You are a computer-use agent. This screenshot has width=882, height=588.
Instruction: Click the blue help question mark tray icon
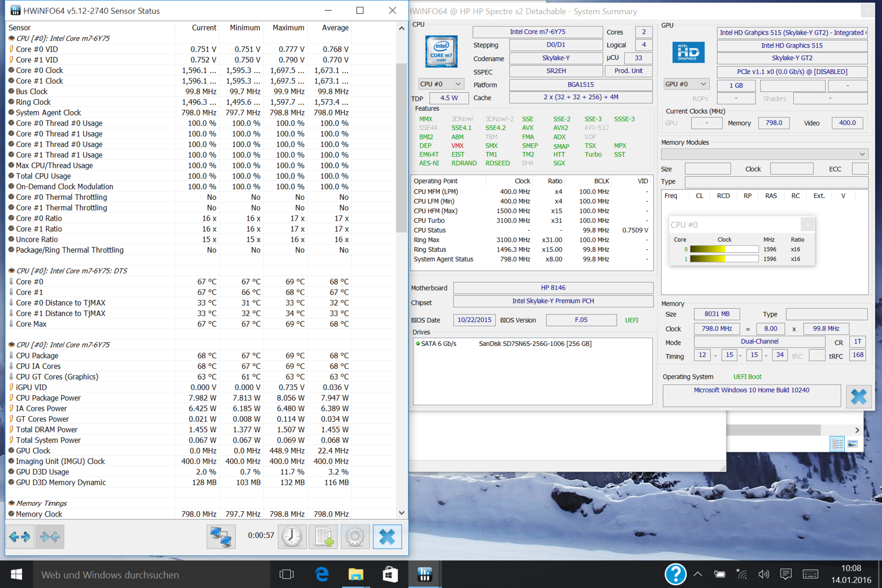tap(675, 574)
